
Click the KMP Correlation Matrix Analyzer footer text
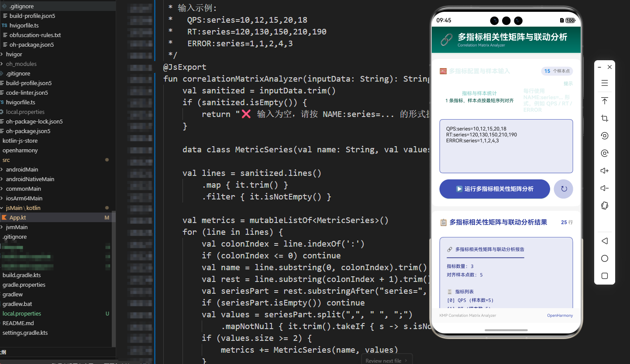point(468,316)
